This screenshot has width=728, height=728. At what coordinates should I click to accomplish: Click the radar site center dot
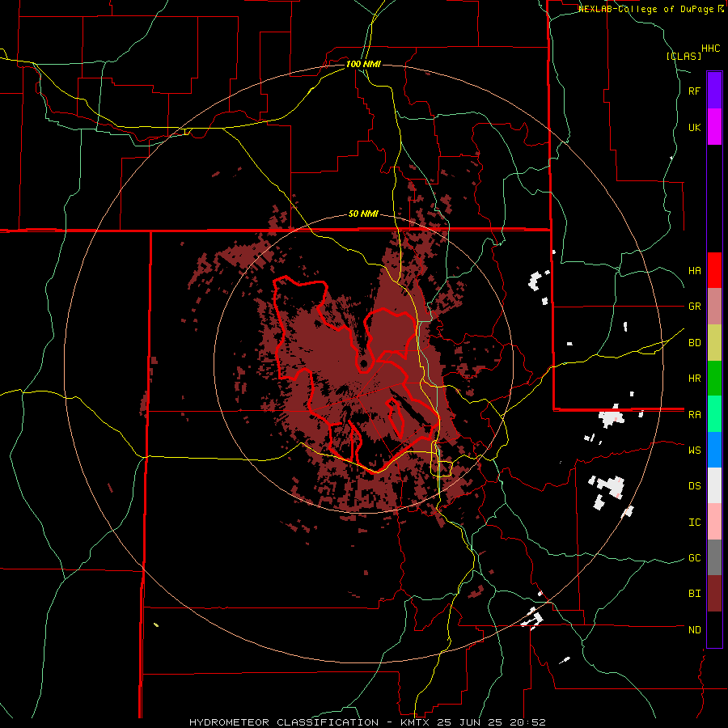click(363, 363)
